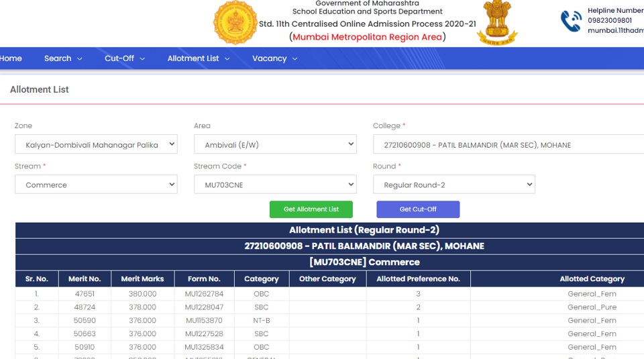Click the Maharashtra government seal logo
The width and height of the screenshot is (644, 359).
tap(235, 23)
